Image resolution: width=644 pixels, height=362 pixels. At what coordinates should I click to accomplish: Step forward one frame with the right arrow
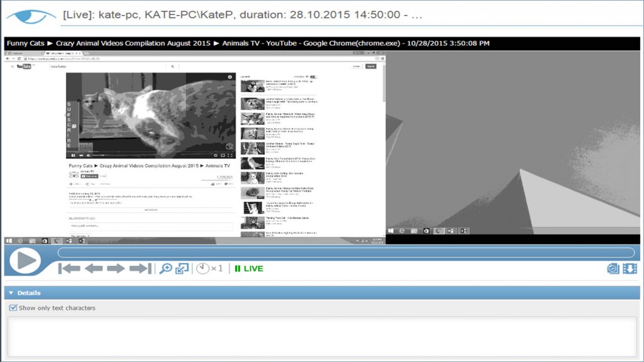click(116, 268)
